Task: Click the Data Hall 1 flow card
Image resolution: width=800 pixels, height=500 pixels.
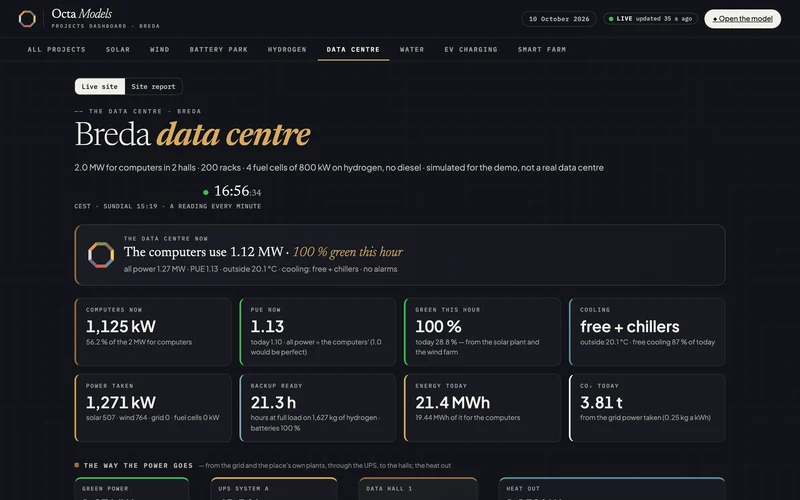Action: pos(418,489)
